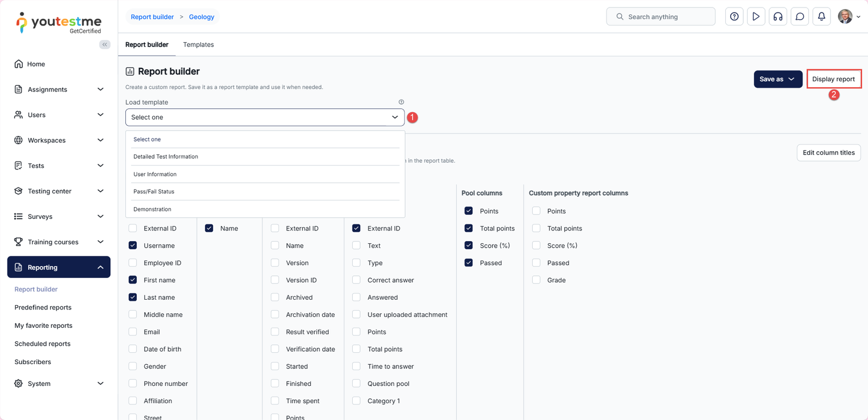
Task: Click the Load template info icon
Action: pyautogui.click(x=401, y=102)
